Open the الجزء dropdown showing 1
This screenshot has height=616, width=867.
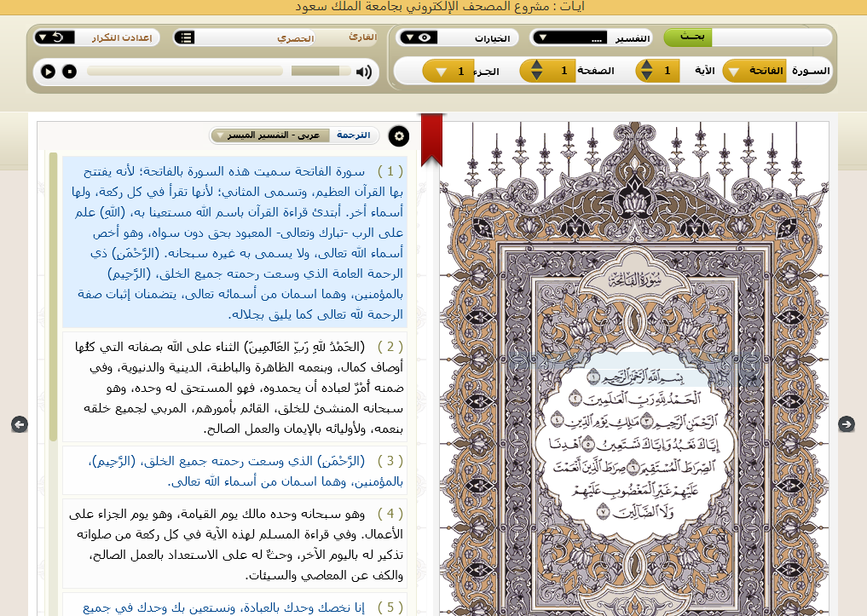[448, 72]
